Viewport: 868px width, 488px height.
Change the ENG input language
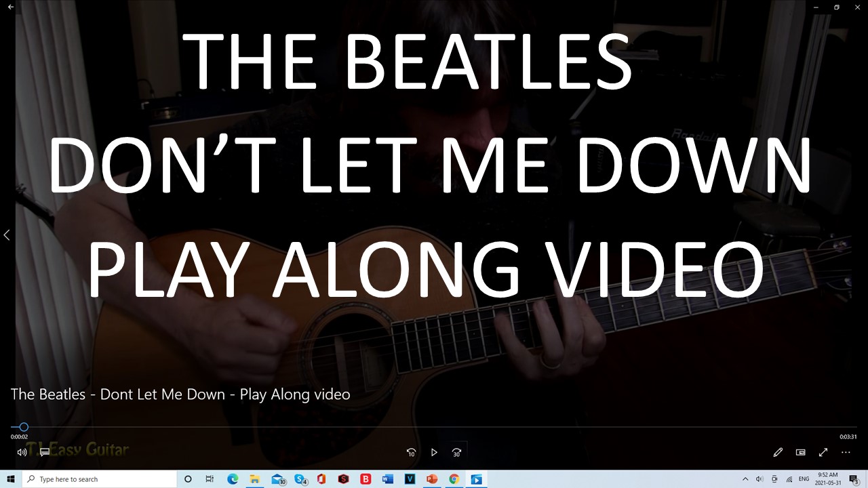click(x=804, y=479)
